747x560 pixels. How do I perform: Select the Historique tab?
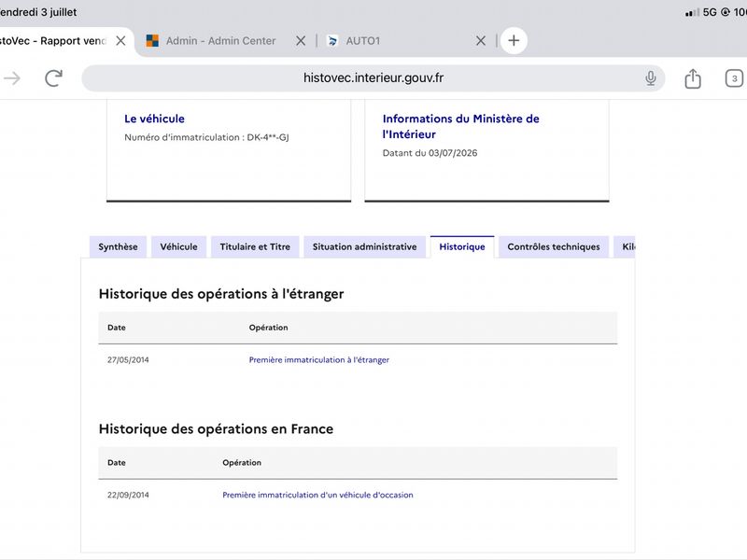pyautogui.click(x=462, y=246)
